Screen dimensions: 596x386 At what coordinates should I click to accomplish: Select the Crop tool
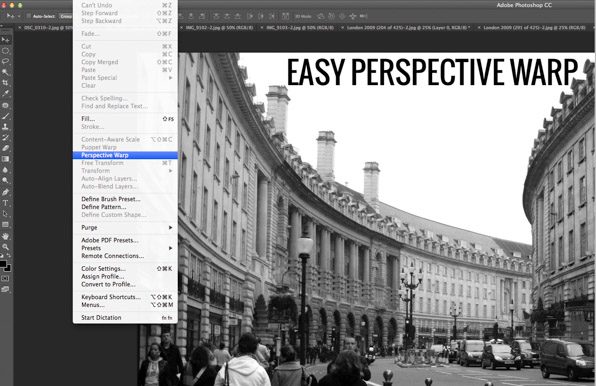click(5, 82)
